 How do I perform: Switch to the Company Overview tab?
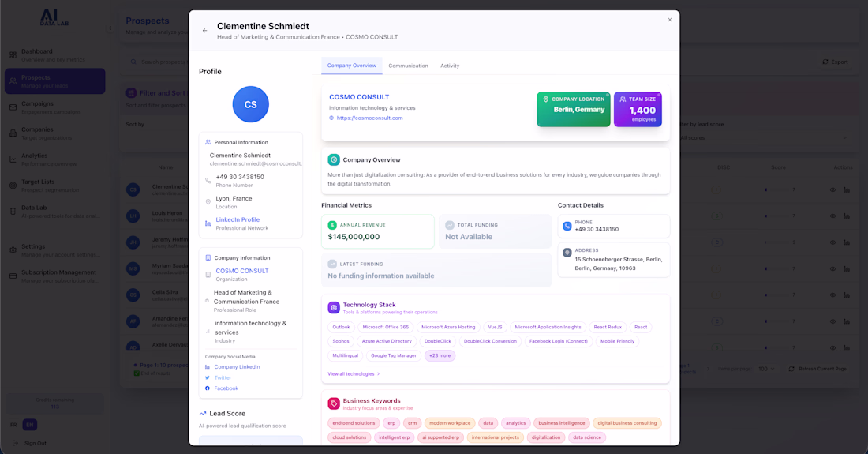[x=351, y=66]
